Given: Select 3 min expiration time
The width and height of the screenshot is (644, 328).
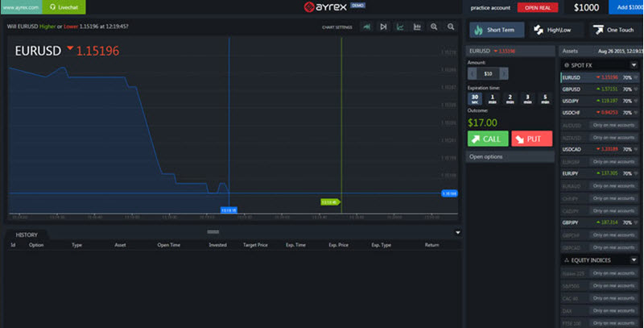Looking at the screenshot, I should [528, 98].
